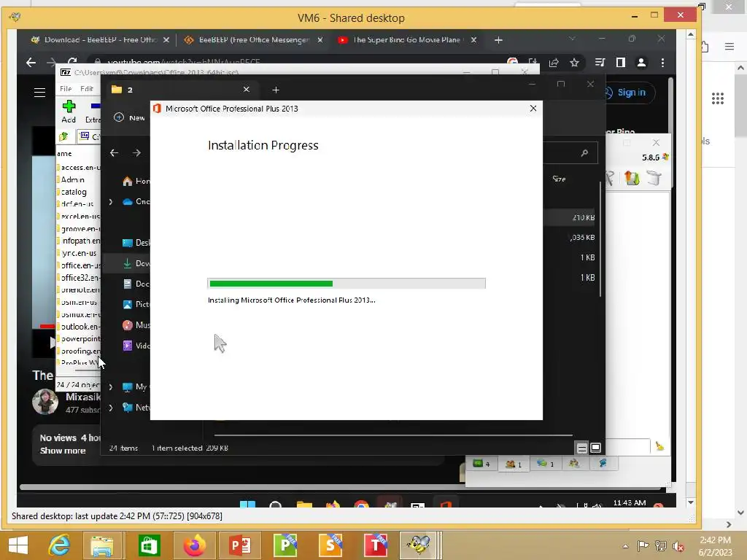Click New button in File Explorer
747x560 pixels.
(x=129, y=117)
